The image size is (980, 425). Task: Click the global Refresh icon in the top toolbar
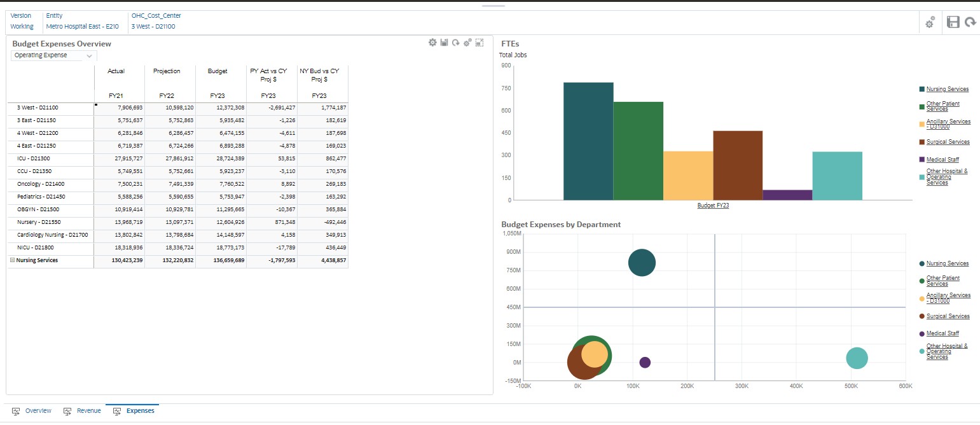pyautogui.click(x=970, y=22)
